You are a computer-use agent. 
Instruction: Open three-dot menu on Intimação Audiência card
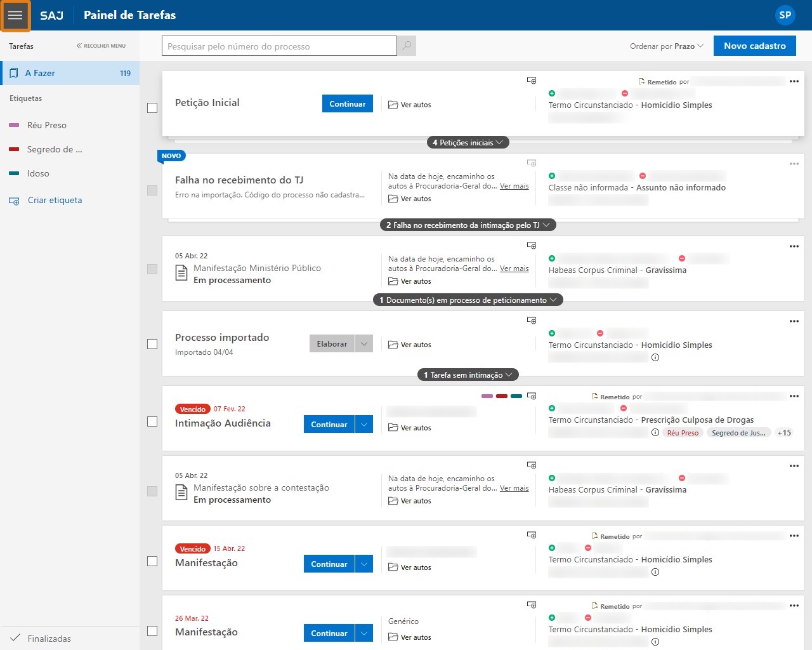794,396
